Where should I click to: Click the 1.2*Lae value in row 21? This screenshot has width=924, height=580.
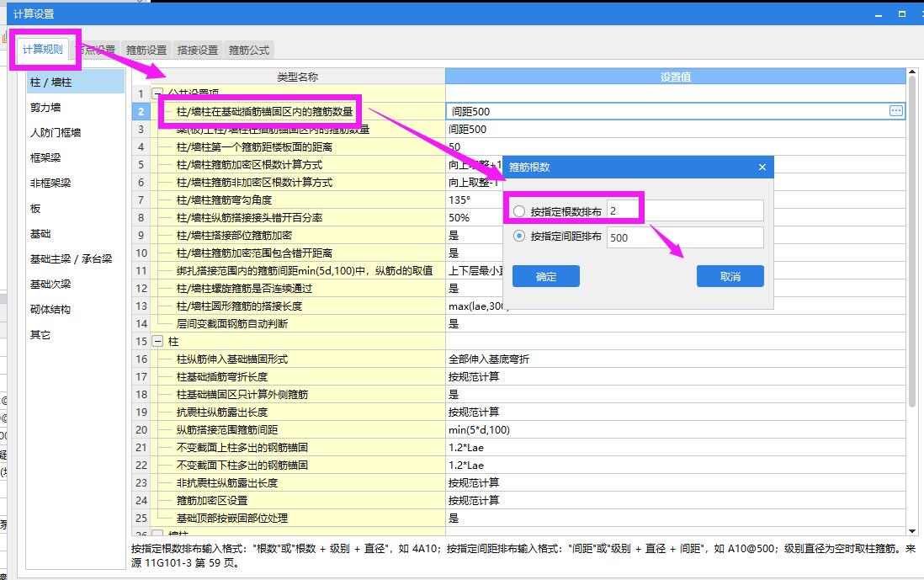[x=675, y=447]
